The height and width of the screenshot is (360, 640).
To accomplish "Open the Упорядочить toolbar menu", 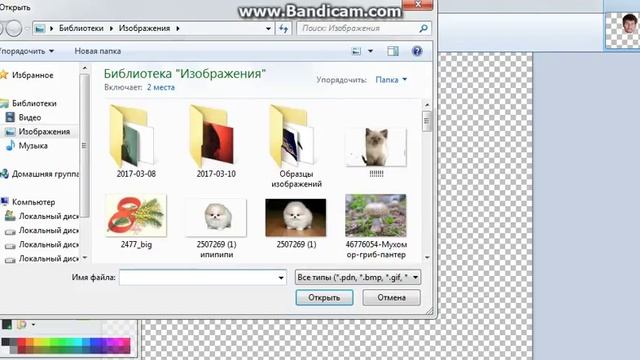I will [27, 51].
